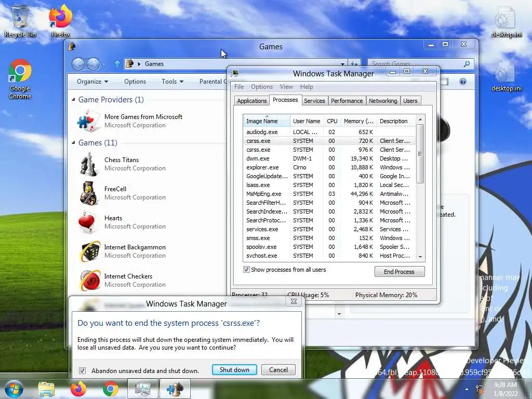This screenshot has height=399, width=532.
Task: Open the Tools dropdown menu
Action: tap(172, 82)
